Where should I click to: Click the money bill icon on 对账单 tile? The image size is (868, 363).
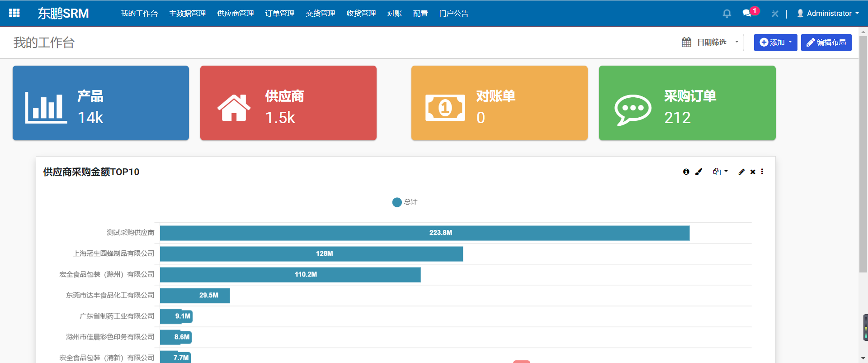[x=445, y=108]
